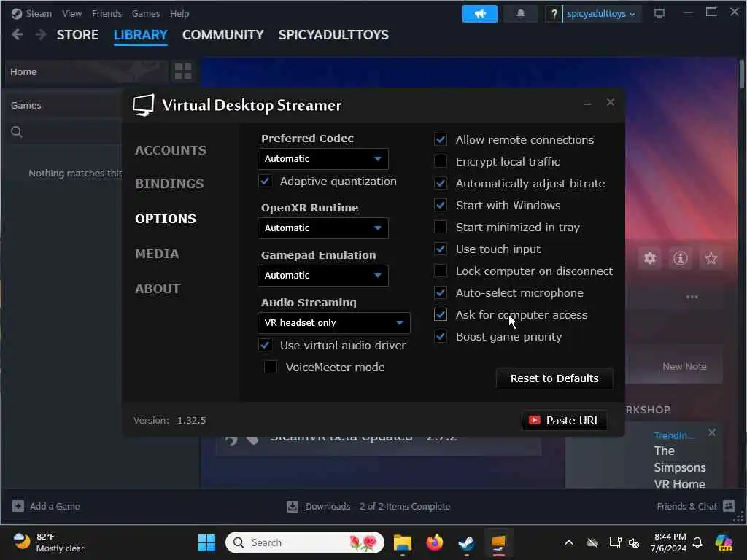Launch Firefox from the taskbar
This screenshot has height=560, width=747.
435,542
